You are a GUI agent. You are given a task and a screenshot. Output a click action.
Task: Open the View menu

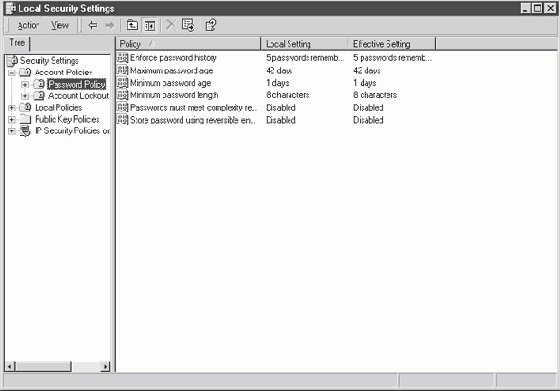(60, 25)
